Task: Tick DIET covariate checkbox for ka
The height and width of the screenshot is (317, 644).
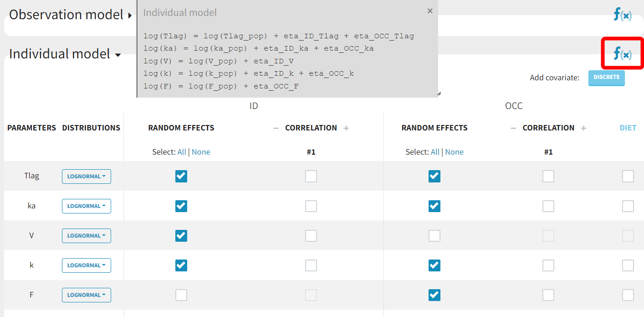Action: point(628,206)
